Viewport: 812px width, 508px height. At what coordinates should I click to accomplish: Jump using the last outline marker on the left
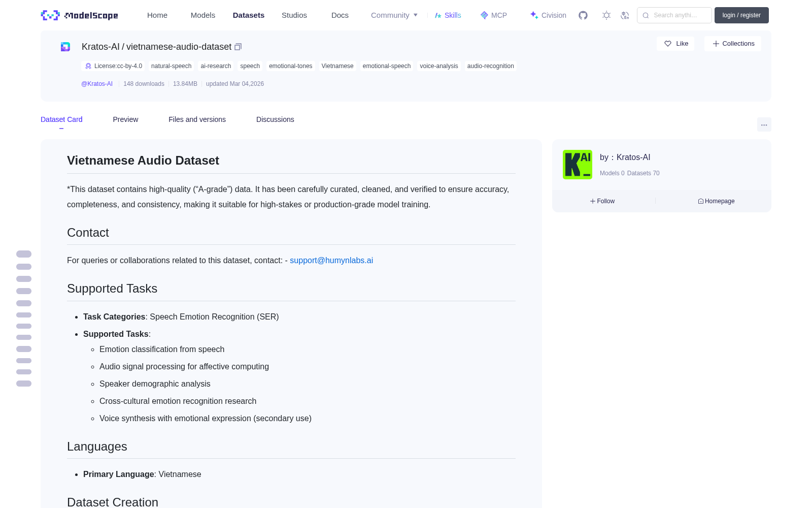click(x=24, y=384)
